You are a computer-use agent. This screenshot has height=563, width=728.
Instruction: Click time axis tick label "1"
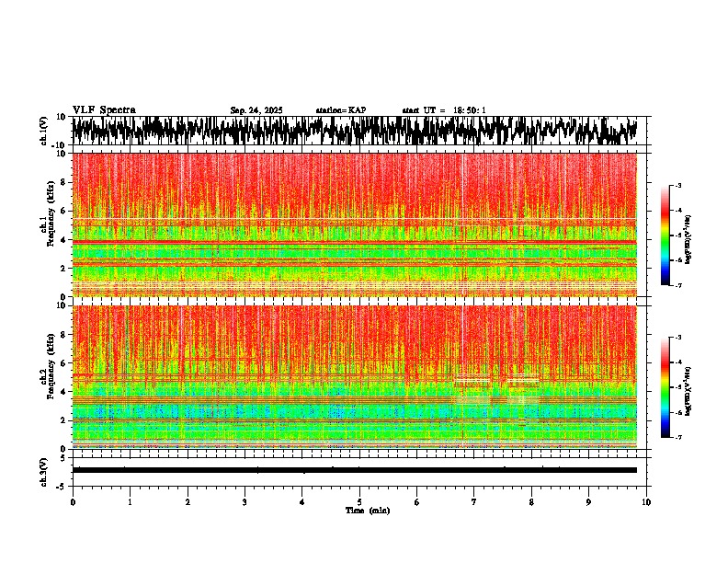tap(130, 502)
